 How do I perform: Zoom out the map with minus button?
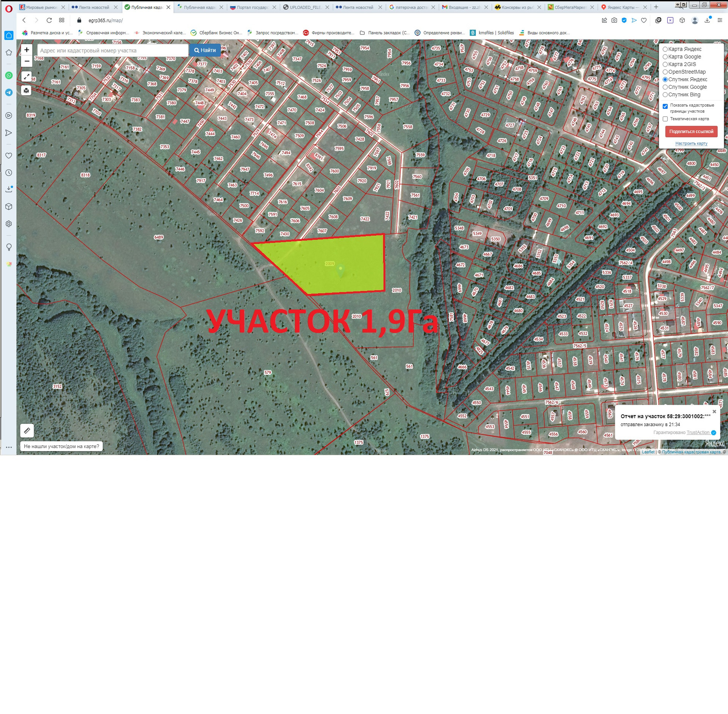27,61
